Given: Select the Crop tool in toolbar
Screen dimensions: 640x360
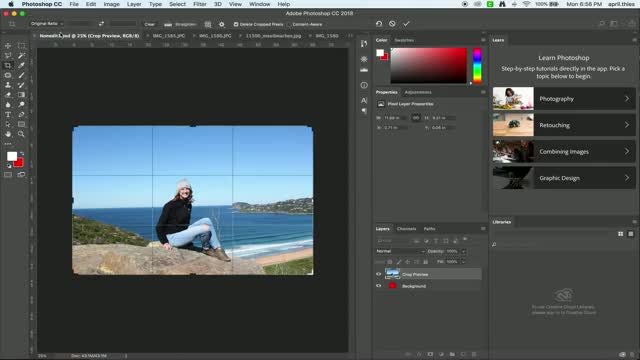Looking at the screenshot, I should 8,65.
